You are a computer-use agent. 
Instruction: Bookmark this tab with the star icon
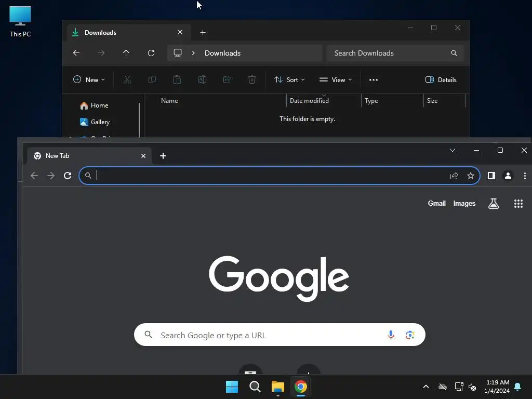click(470, 176)
